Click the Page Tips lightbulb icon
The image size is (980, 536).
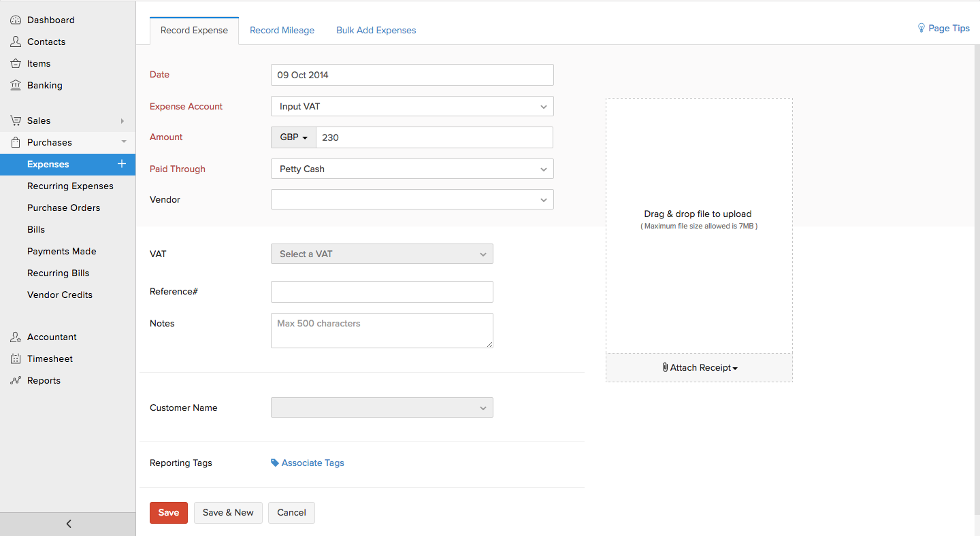pyautogui.click(x=921, y=28)
